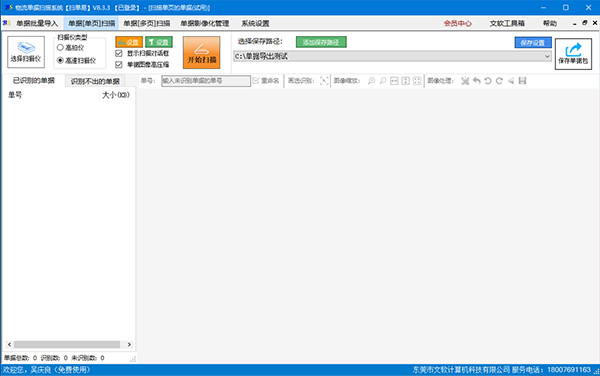Open the 帮助 menu
Image resolution: width=600 pixels, height=376 pixels.
[550, 23]
